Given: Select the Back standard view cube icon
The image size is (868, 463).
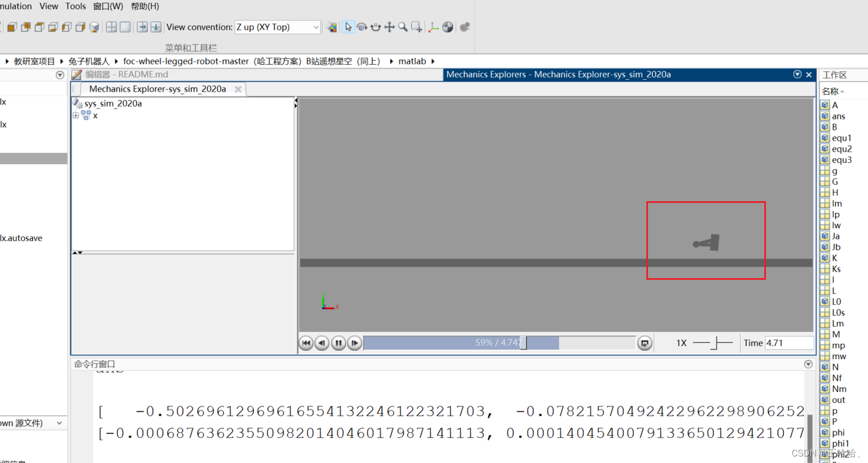Looking at the screenshot, I should [26, 27].
